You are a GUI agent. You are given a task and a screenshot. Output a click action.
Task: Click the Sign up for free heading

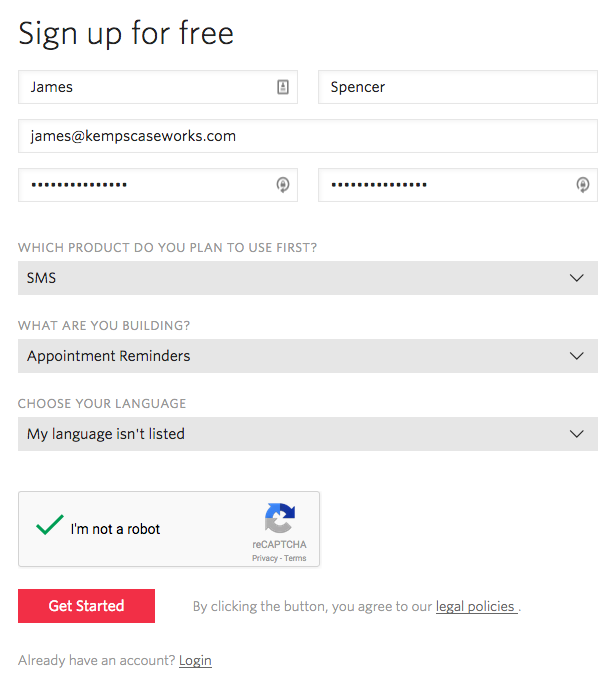(x=126, y=34)
